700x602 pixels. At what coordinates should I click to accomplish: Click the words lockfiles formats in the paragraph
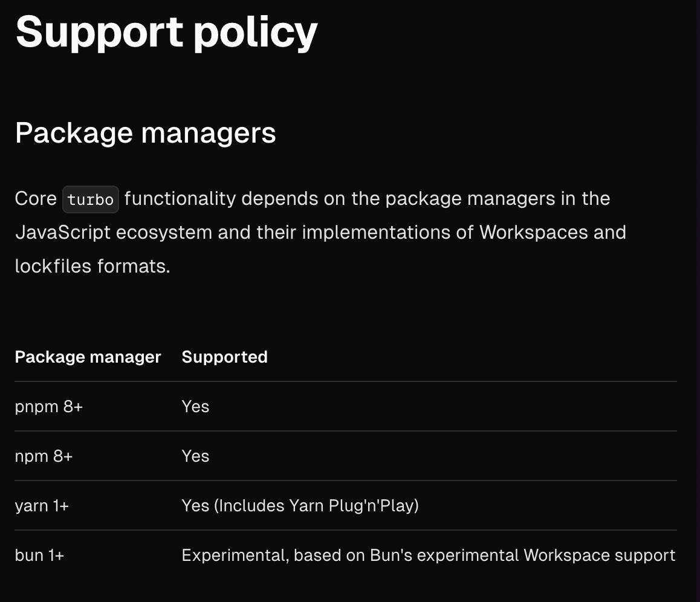pos(92,267)
